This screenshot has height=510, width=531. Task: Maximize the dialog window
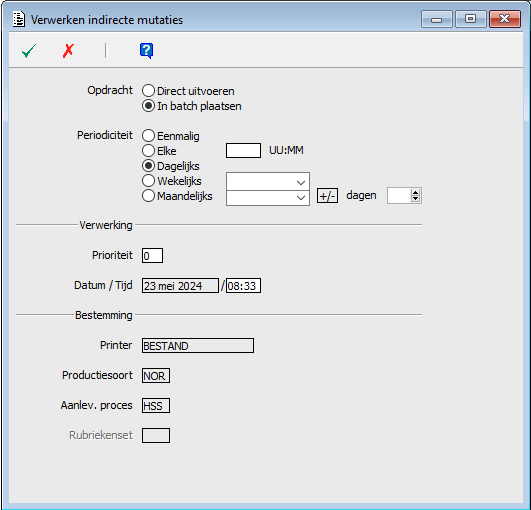pyautogui.click(x=470, y=19)
